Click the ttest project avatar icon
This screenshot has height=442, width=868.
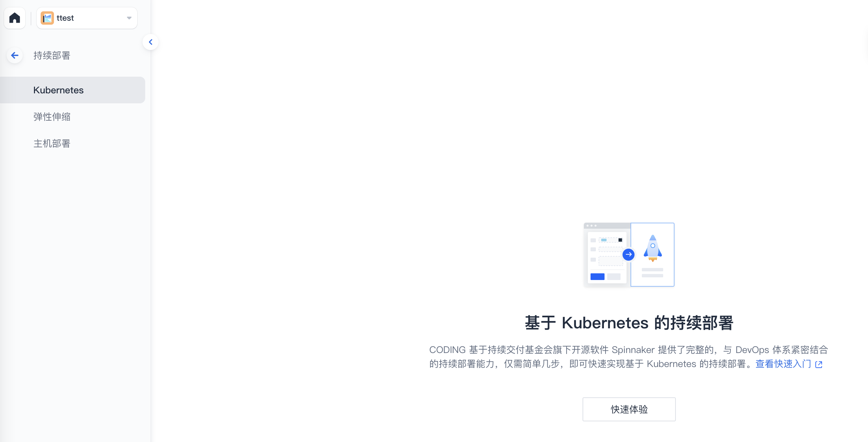[47, 18]
